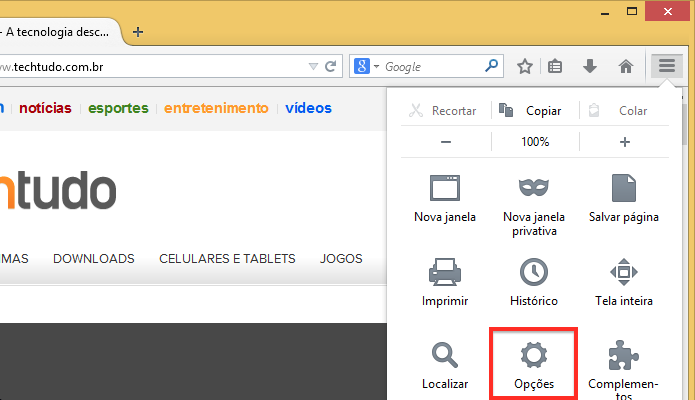Screen dimensions: 695x400
Task: Reload the page with refresh icon
Action: point(330,67)
